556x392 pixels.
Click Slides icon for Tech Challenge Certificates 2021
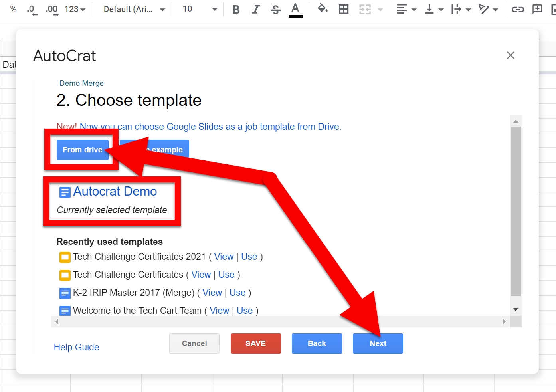65,257
